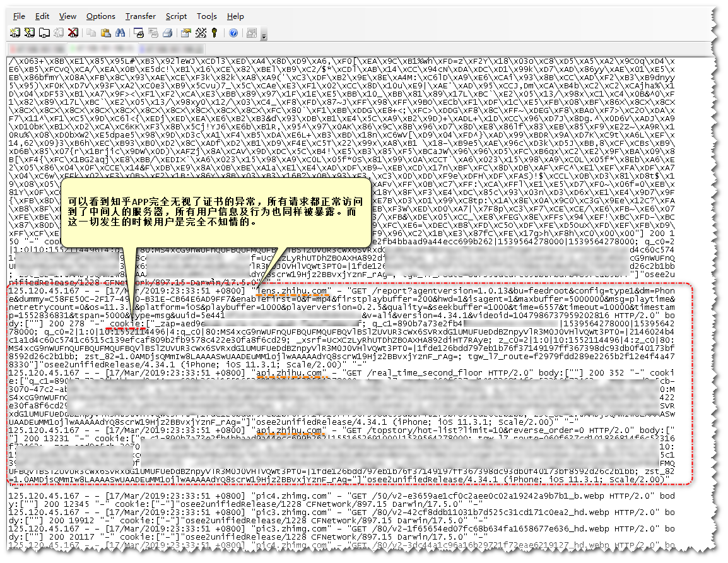Select the session tab with green indicator
This screenshot has height=563, width=728.
coord(102,49)
